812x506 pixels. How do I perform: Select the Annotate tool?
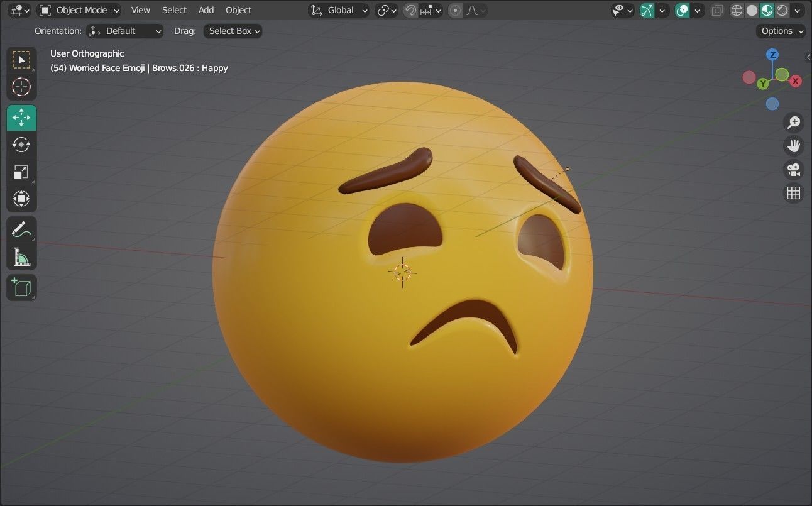[21, 229]
